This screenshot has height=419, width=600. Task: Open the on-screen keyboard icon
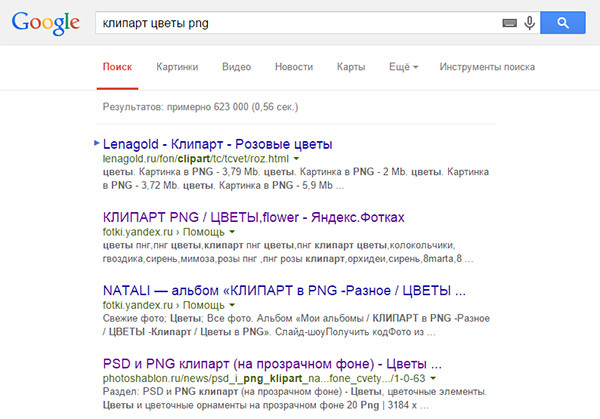pos(509,23)
